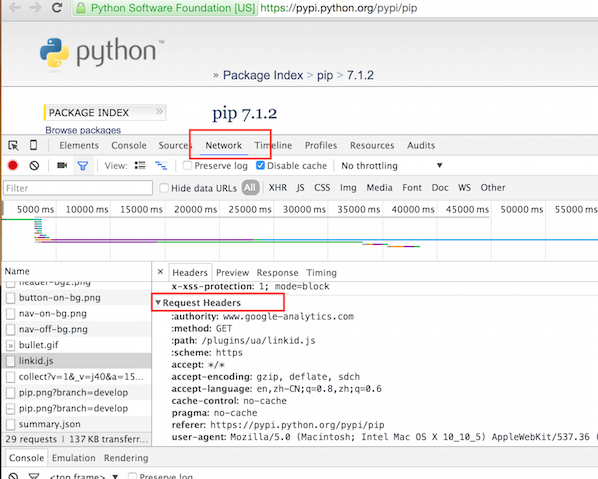Toggle device mode phone icon
This screenshot has width=598, height=479.
click(34, 145)
